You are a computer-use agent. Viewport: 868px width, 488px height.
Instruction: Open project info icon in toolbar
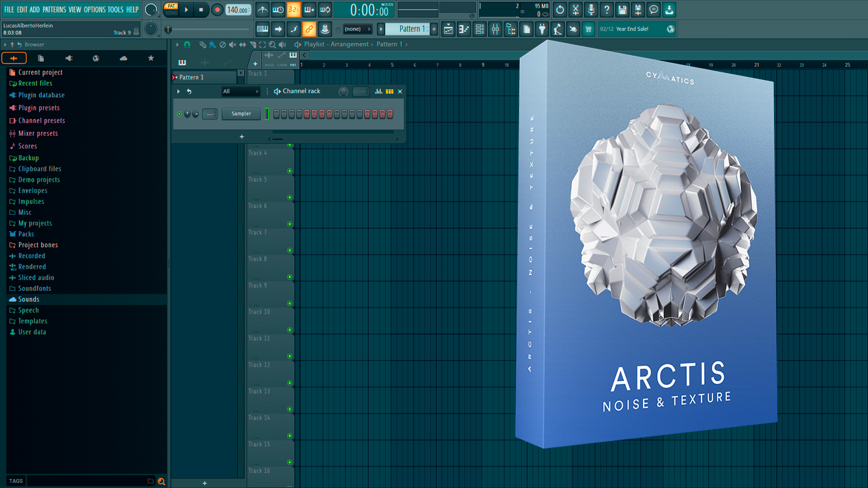[526, 29]
